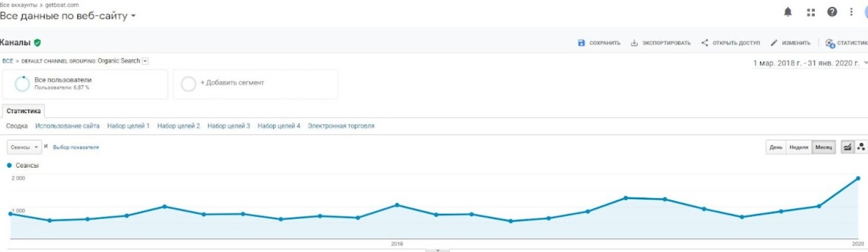Open the Google apps grid icon
This screenshot has height=252, width=868.
(811, 12)
